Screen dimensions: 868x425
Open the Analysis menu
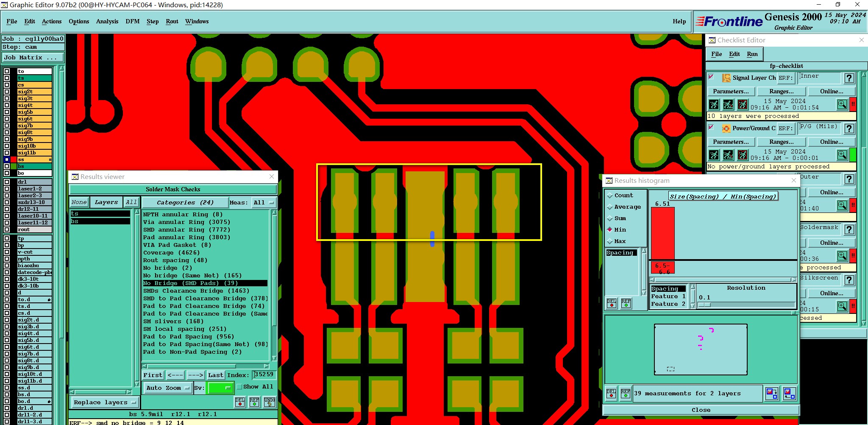[107, 22]
